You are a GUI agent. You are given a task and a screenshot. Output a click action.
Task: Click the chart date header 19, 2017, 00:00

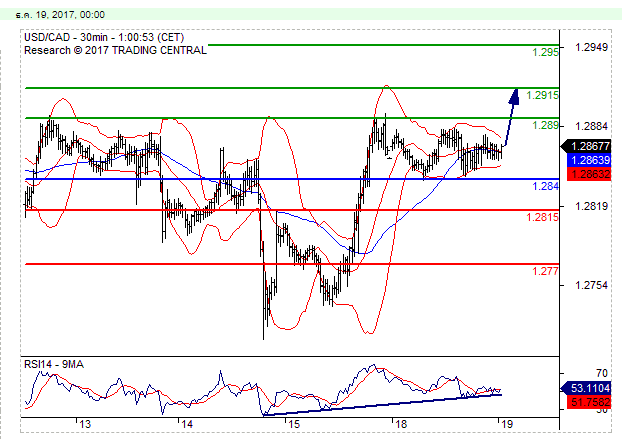[60, 15]
